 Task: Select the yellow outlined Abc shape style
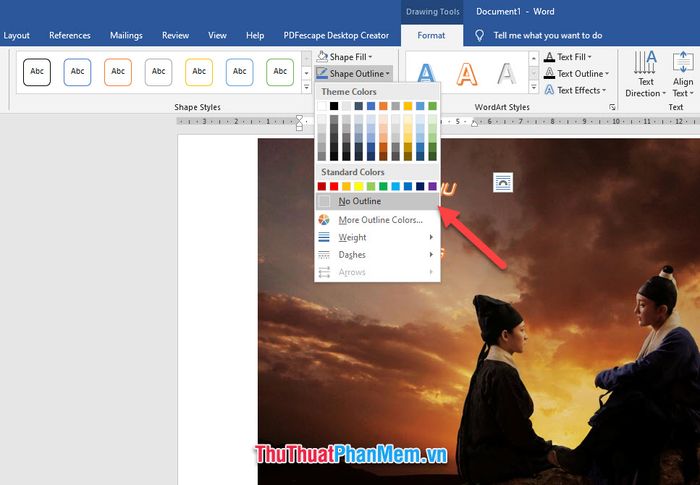199,71
